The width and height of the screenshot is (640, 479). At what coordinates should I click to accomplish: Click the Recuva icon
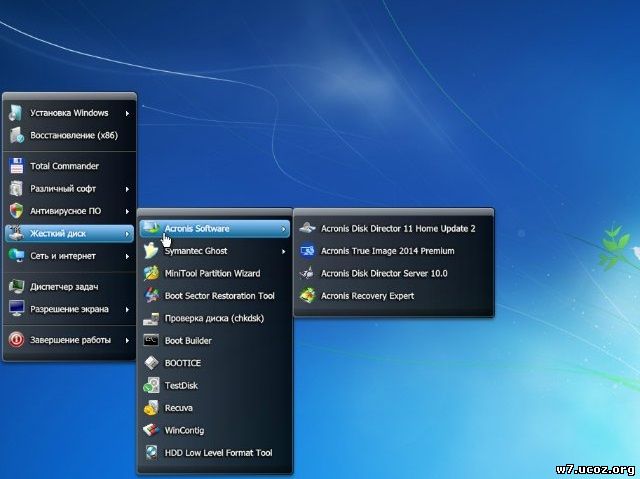151,408
